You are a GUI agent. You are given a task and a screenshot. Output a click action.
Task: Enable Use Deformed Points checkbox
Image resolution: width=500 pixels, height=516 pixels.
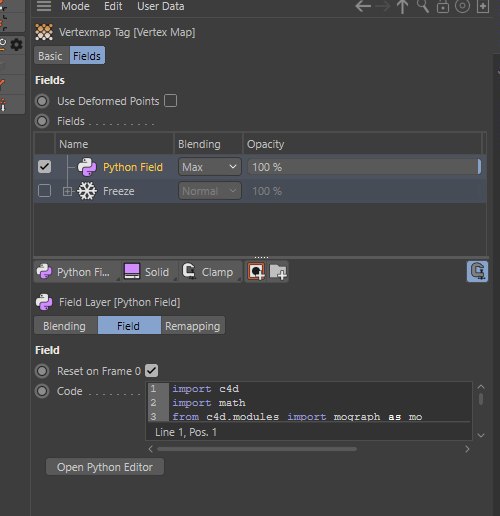pos(170,101)
